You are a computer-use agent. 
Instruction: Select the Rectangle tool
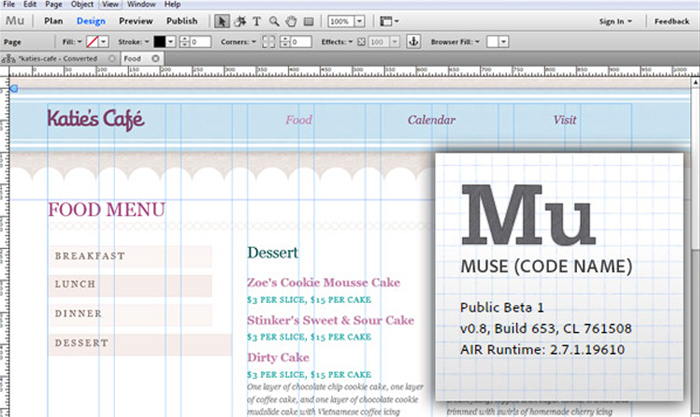click(308, 21)
